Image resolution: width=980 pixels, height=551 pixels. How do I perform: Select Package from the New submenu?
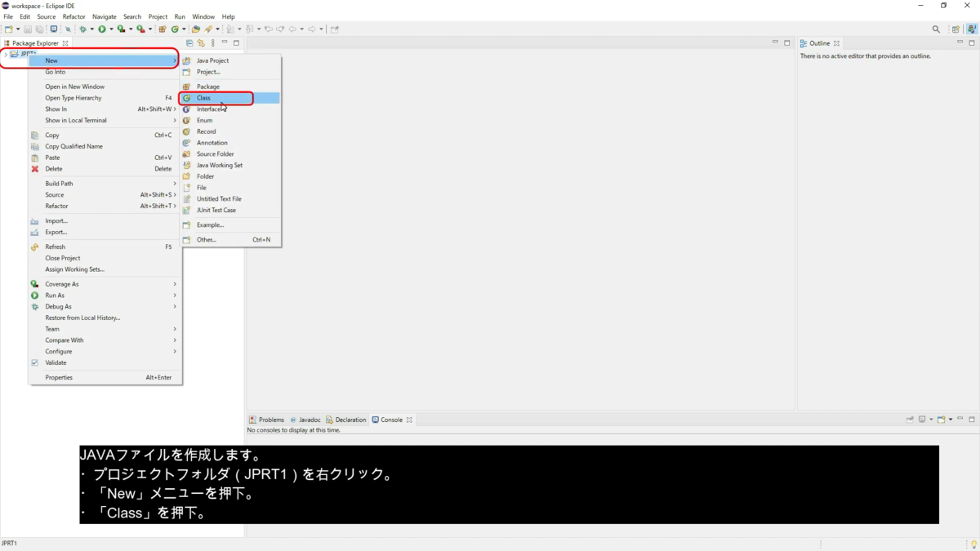coord(231,87)
